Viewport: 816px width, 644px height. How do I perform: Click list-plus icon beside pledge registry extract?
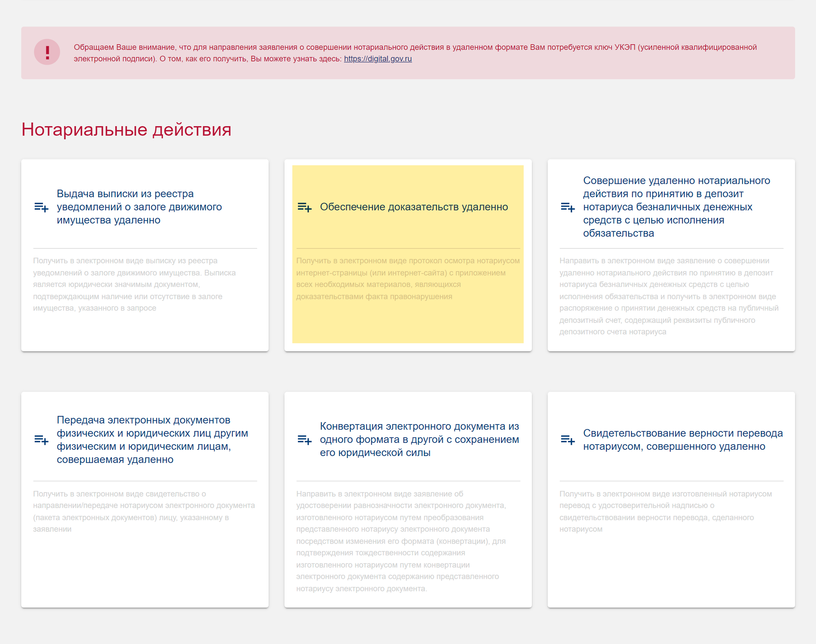click(x=41, y=207)
